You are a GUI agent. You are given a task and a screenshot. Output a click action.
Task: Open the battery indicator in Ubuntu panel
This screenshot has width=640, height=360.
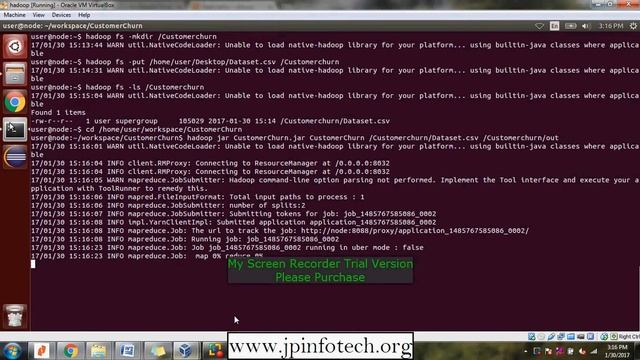[x=570, y=26]
